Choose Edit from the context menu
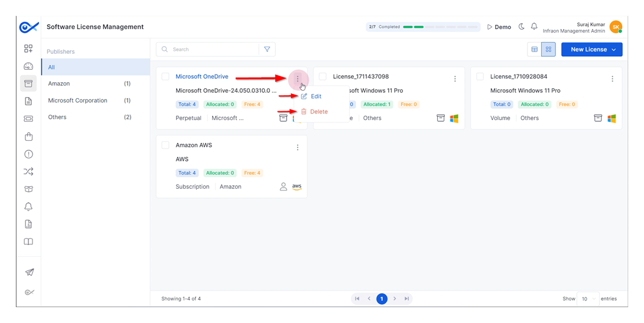This screenshot has width=644, height=323. coord(316,96)
